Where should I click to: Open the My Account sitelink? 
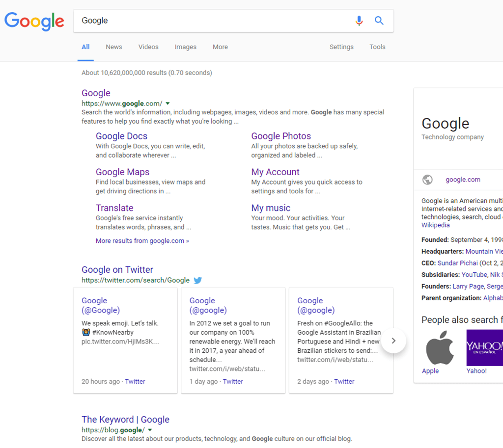coord(275,172)
